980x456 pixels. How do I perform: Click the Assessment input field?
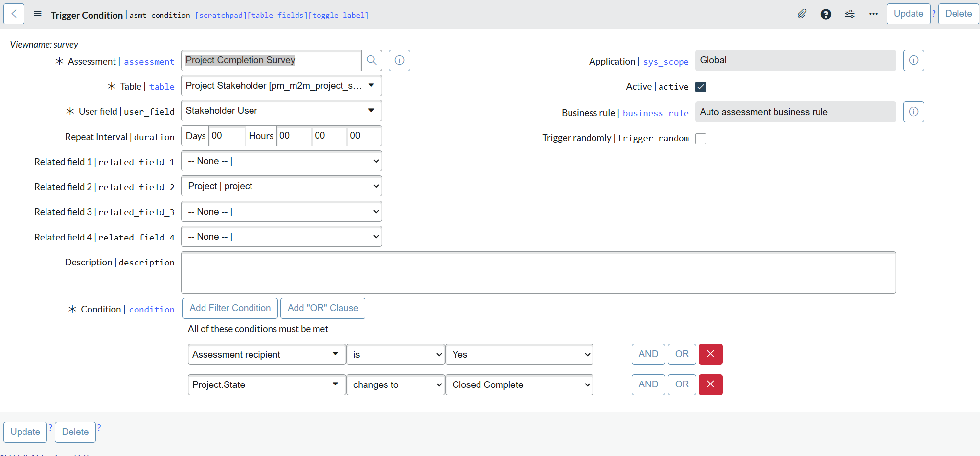click(271, 60)
